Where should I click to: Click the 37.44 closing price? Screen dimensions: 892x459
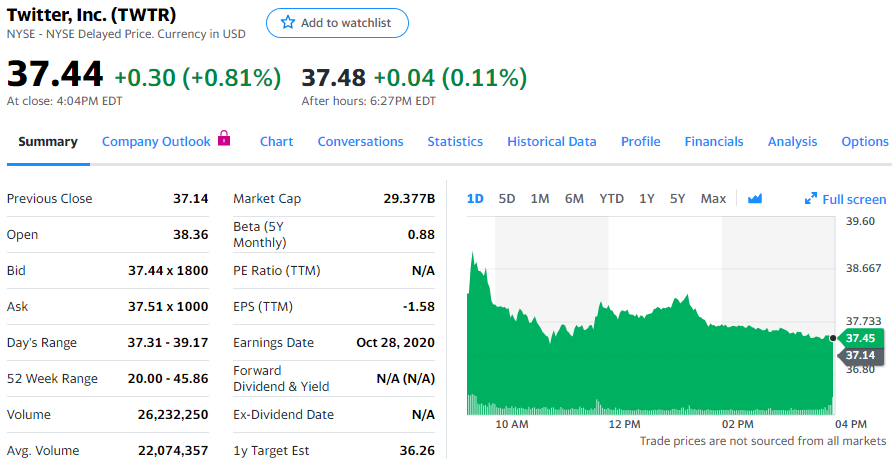point(55,75)
